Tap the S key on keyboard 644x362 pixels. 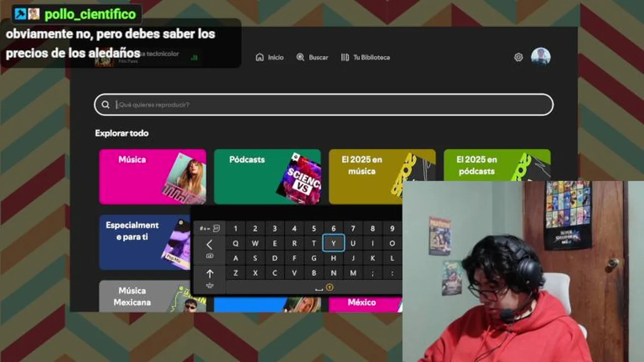coord(255,258)
